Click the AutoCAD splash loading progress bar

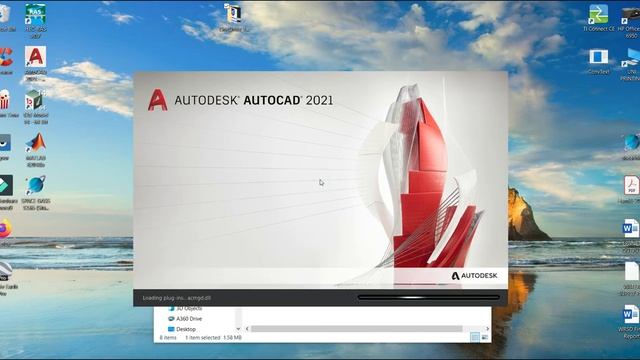(x=428, y=298)
